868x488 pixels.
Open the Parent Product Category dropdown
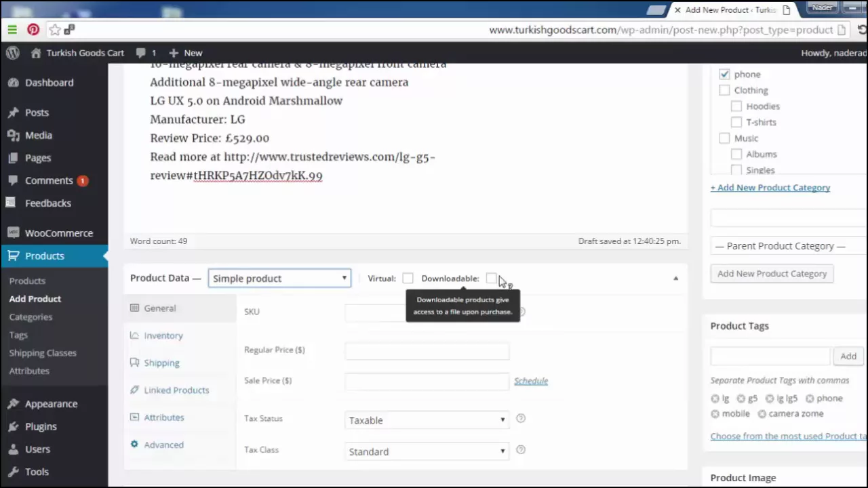point(789,246)
